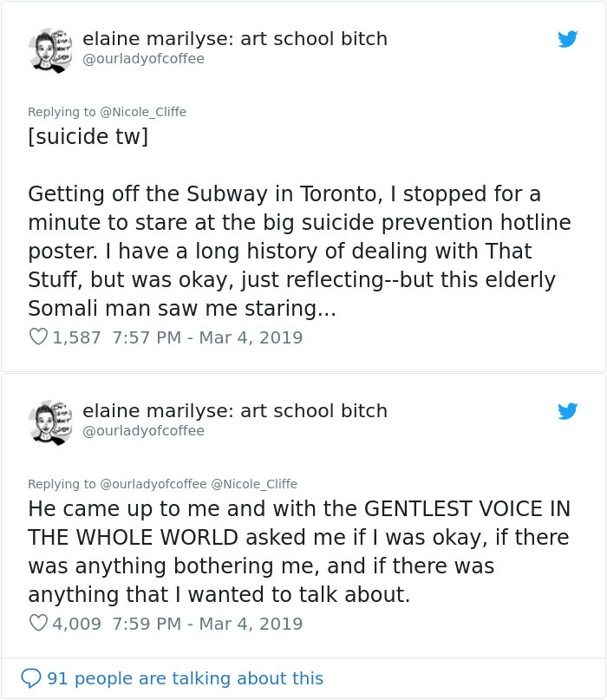Open the second tweet's author display name
This screenshot has width=607, height=700.
coord(234,411)
